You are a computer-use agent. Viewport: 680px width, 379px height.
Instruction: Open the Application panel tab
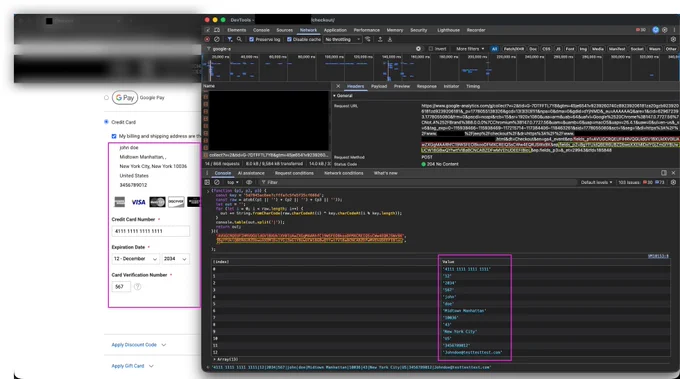(x=335, y=30)
